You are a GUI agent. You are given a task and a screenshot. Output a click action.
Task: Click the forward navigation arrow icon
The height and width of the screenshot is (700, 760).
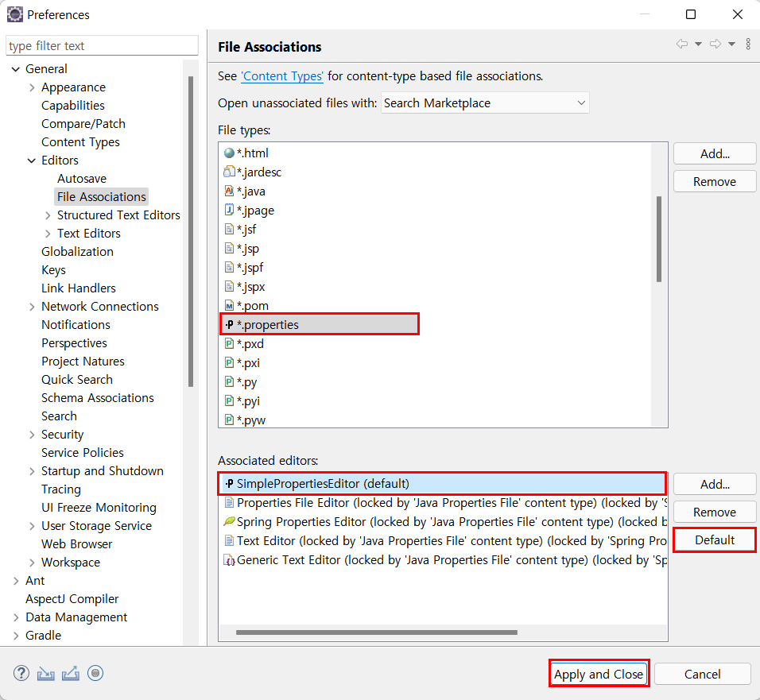pyautogui.click(x=715, y=44)
